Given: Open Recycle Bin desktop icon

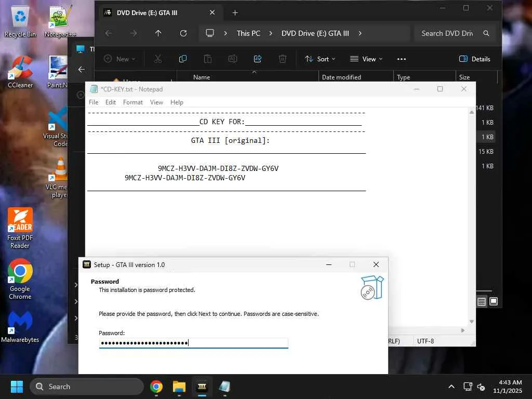Looking at the screenshot, I should point(20,21).
